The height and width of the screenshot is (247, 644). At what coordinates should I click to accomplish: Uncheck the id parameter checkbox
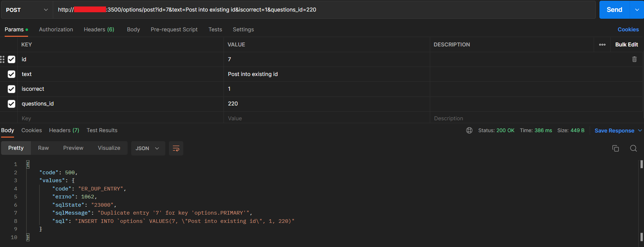point(11,59)
